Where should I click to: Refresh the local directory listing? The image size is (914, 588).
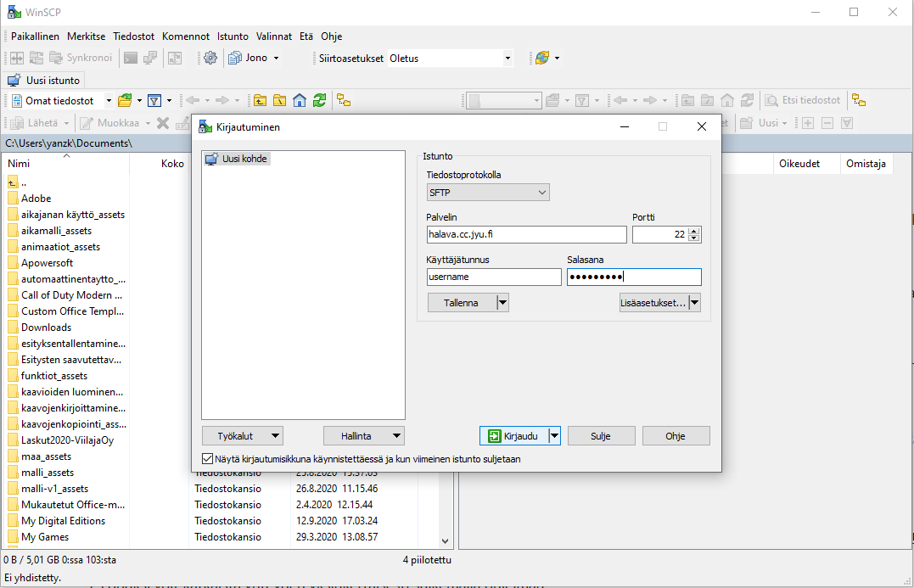319,100
